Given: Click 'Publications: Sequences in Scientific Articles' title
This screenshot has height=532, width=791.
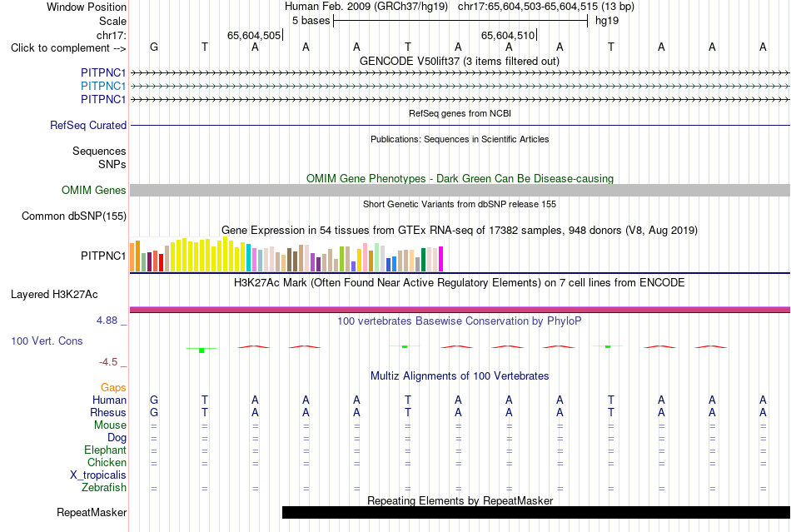Looking at the screenshot, I should [x=460, y=139].
